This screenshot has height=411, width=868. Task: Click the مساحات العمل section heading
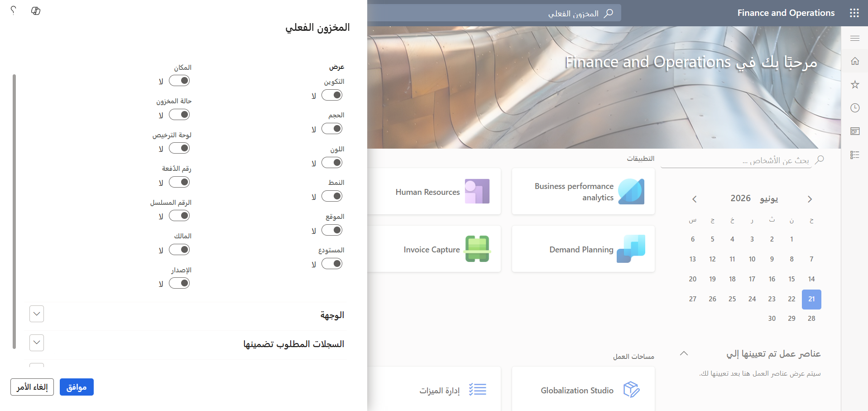click(x=633, y=357)
